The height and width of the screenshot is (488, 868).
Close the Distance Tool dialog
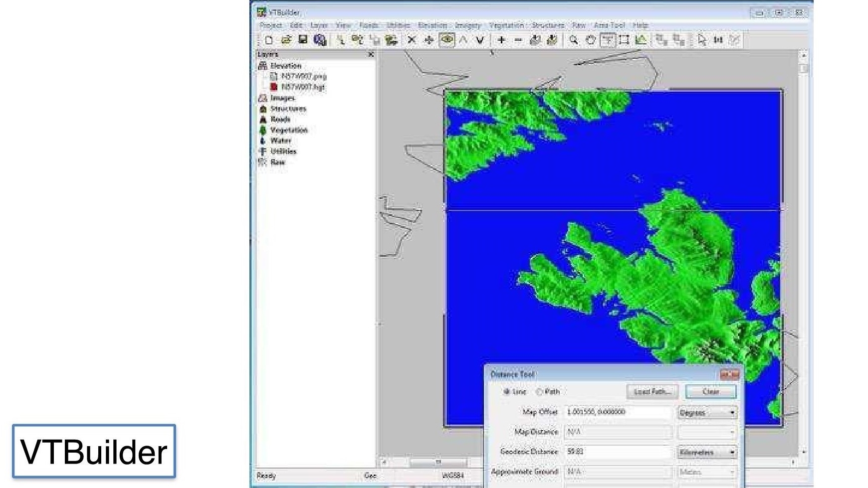(x=729, y=374)
